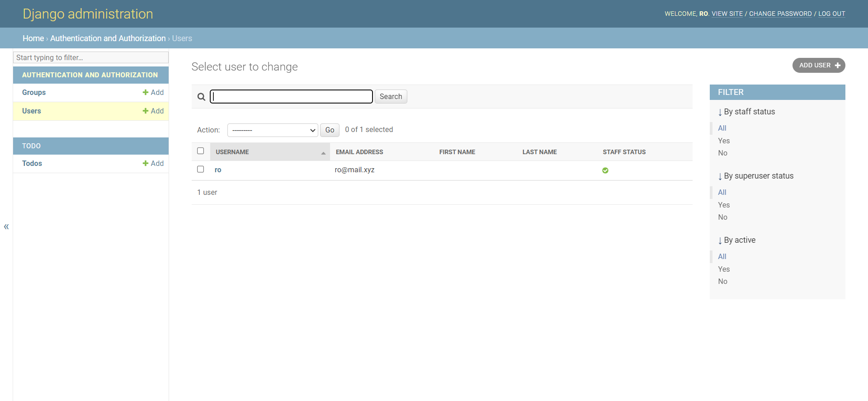Screen dimensions: 868x401
Task: Click the magnifying glass search icon
Action: click(201, 97)
